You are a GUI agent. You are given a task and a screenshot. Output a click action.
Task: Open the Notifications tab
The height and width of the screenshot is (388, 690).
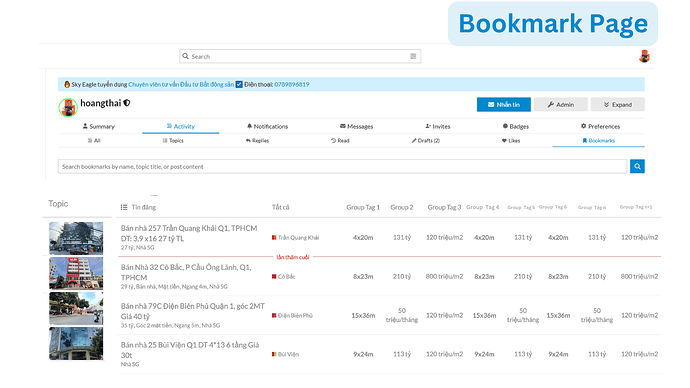click(x=267, y=126)
